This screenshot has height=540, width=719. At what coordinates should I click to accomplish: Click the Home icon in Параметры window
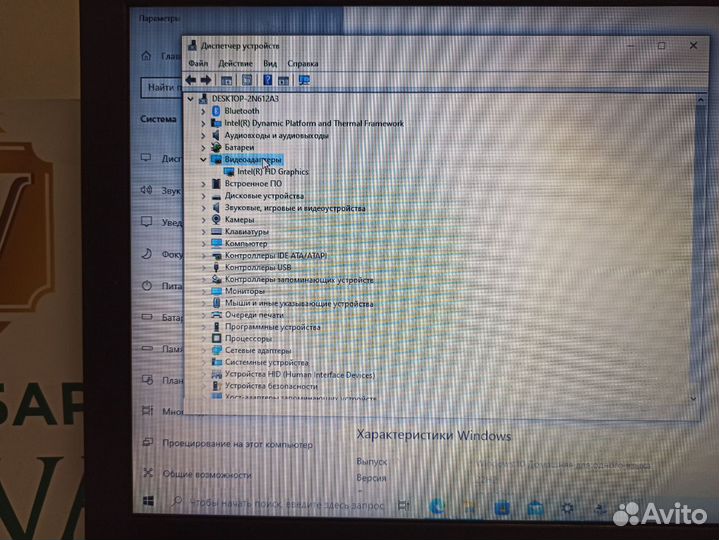[146, 56]
